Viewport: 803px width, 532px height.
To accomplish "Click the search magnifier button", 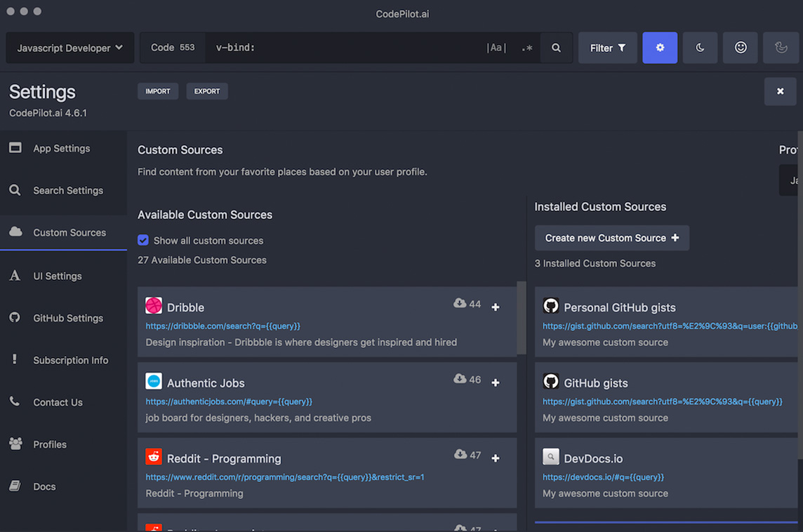I will click(x=556, y=48).
